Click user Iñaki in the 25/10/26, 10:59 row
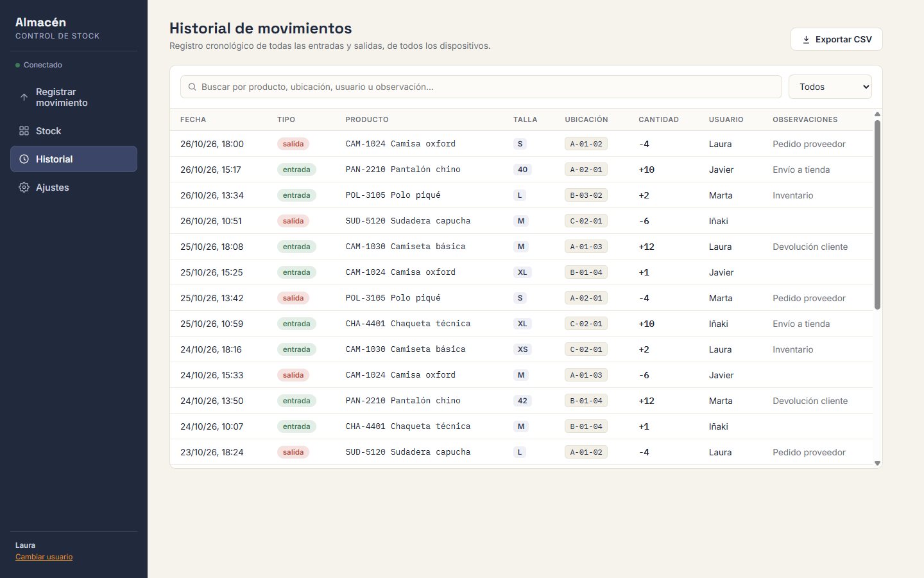This screenshot has width=924, height=578. point(719,324)
